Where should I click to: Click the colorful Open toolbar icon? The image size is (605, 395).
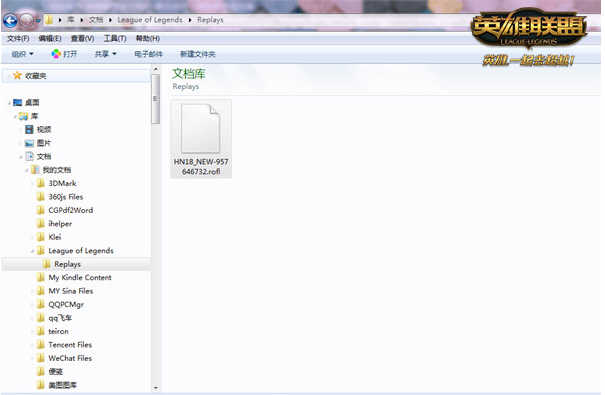[56, 54]
